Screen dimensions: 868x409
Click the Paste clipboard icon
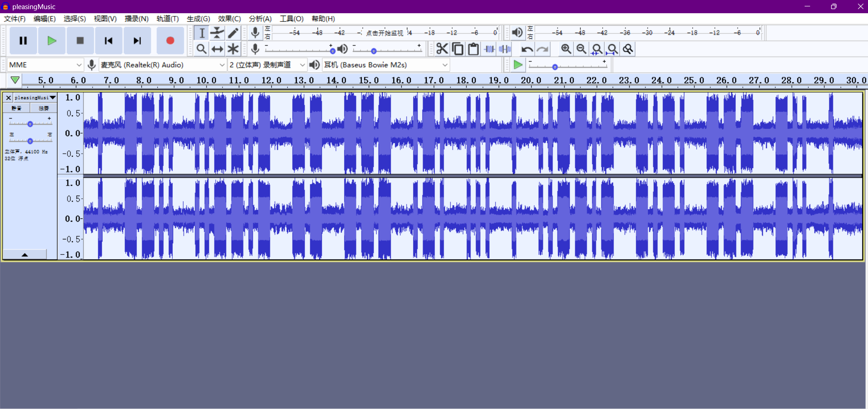click(x=473, y=49)
